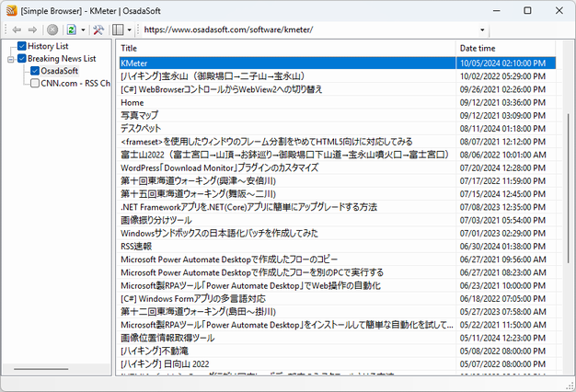Toggle the Breaking News List checkbox
Screen dimensions: 576x392
click(22, 59)
